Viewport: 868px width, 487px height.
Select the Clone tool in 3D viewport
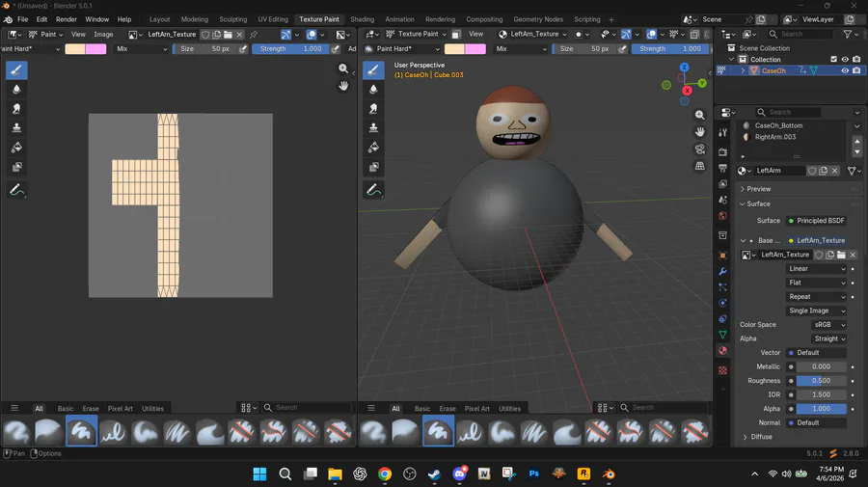coord(373,128)
